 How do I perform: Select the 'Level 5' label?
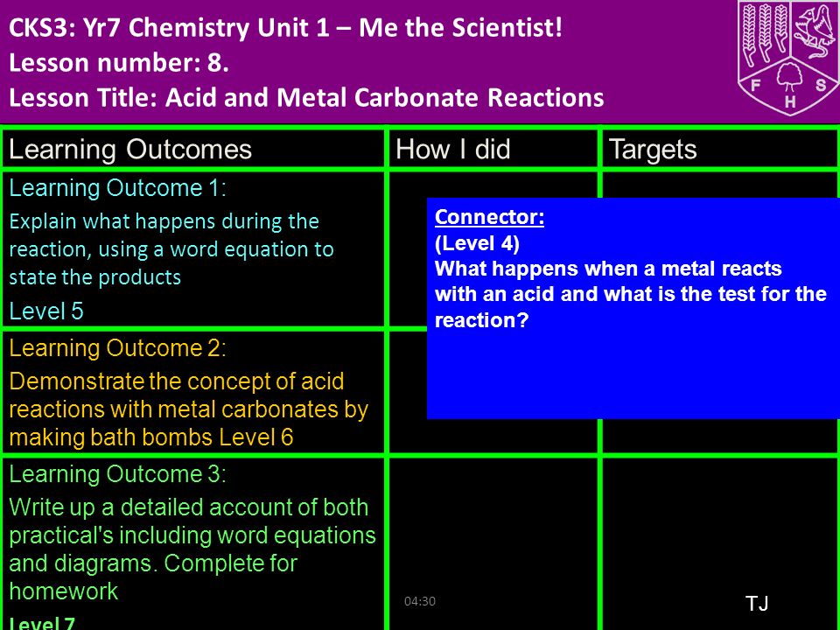46,311
